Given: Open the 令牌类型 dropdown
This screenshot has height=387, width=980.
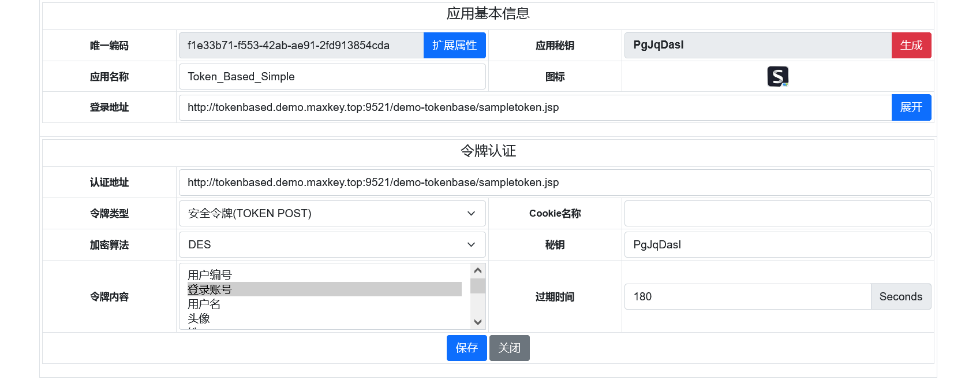Looking at the screenshot, I should coord(332,214).
